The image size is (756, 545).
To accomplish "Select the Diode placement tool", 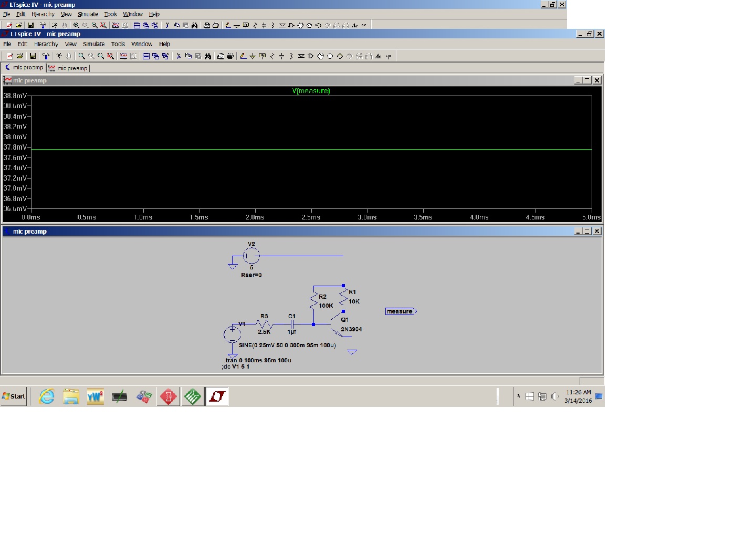I will [301, 56].
